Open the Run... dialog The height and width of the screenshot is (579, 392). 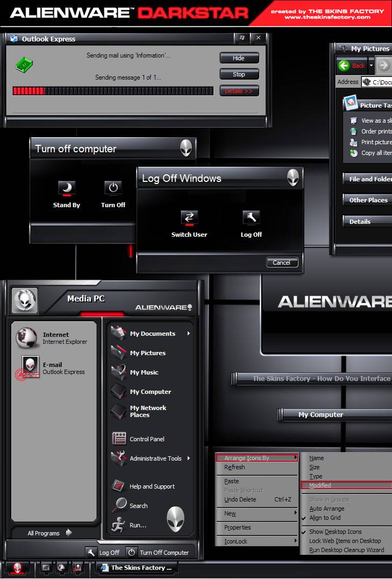138,525
